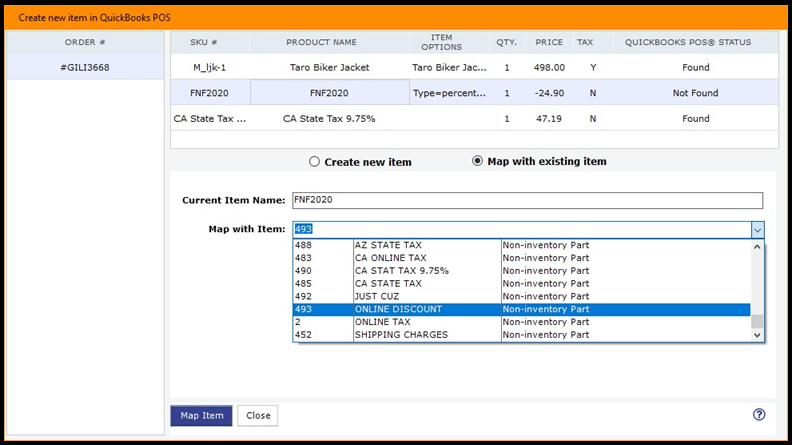Select the Map with existing item option
Screen dimensions: 792x445
click(477, 162)
